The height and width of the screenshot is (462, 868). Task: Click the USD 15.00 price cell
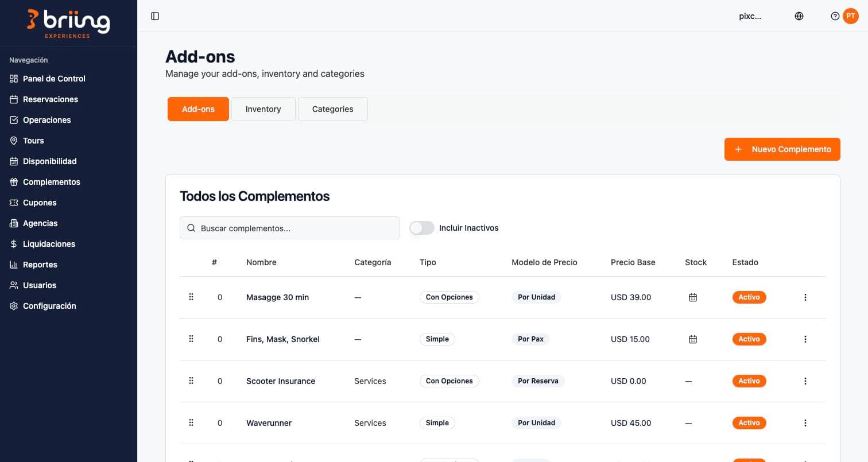click(630, 339)
